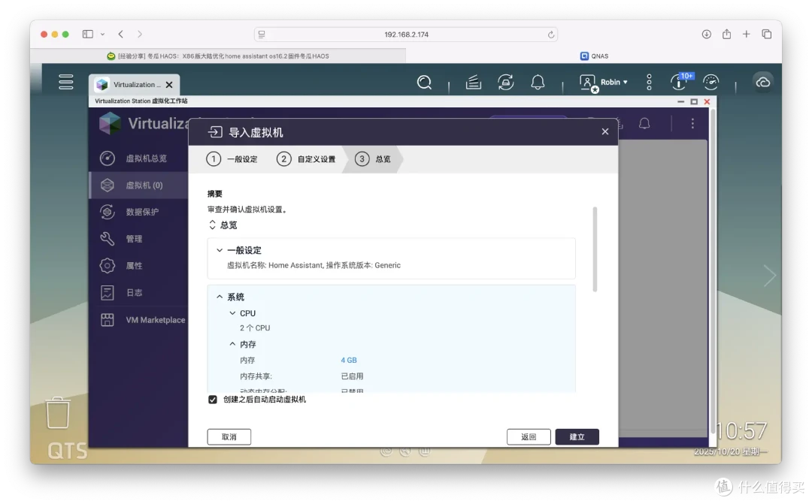Screen dimensions: 812x504
Task: Click the Virtualization Station bell icon
Action: click(644, 123)
